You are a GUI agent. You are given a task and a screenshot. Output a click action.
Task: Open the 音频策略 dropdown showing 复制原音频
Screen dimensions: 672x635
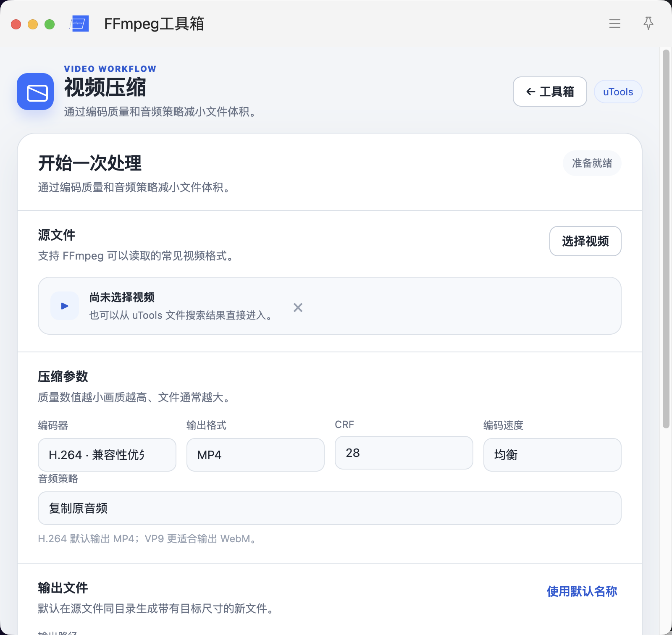click(x=330, y=508)
